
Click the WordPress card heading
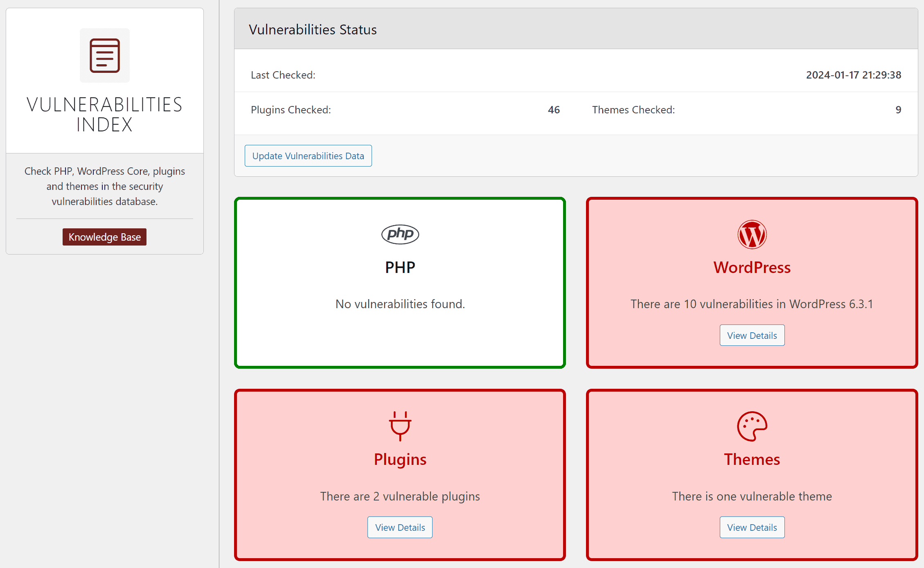[x=752, y=267]
